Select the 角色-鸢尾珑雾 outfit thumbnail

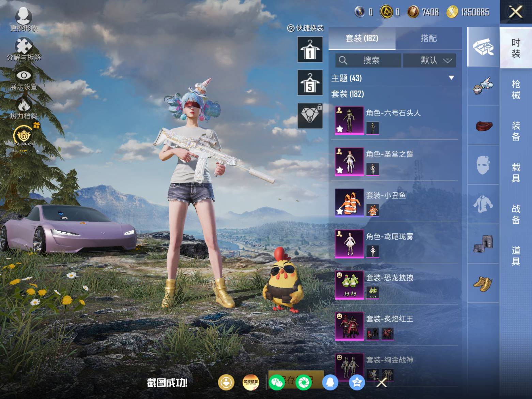click(349, 244)
